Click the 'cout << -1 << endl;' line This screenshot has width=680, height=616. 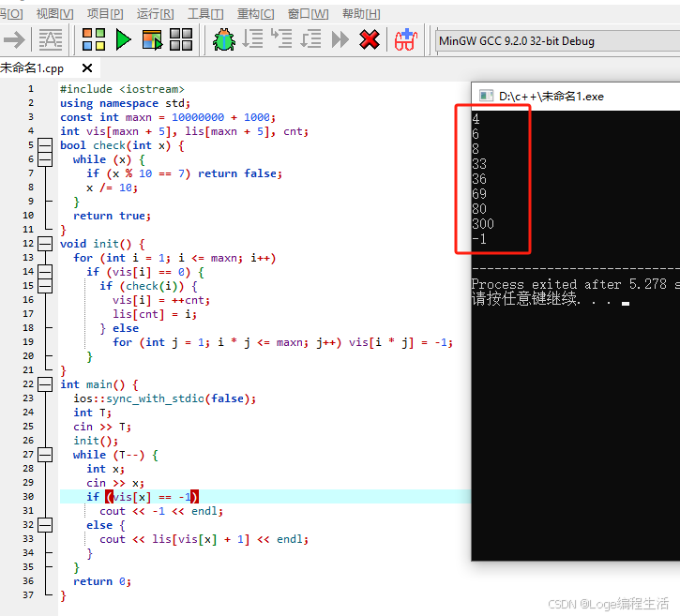161,511
